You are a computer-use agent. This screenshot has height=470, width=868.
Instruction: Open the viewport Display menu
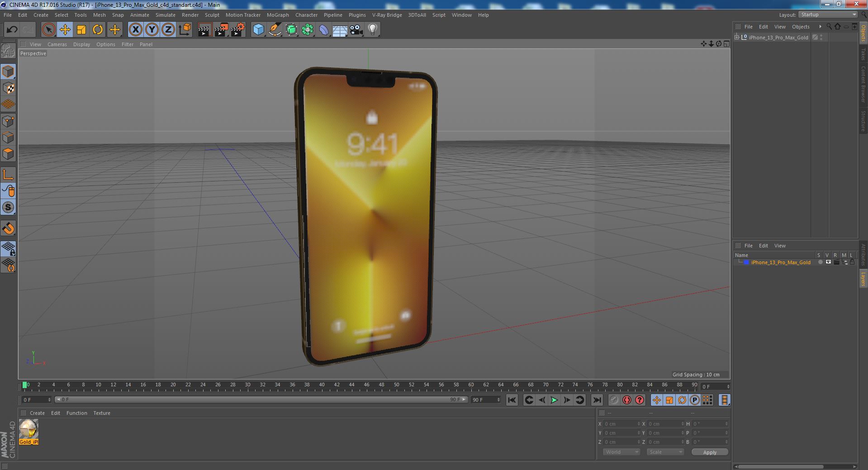pos(81,44)
